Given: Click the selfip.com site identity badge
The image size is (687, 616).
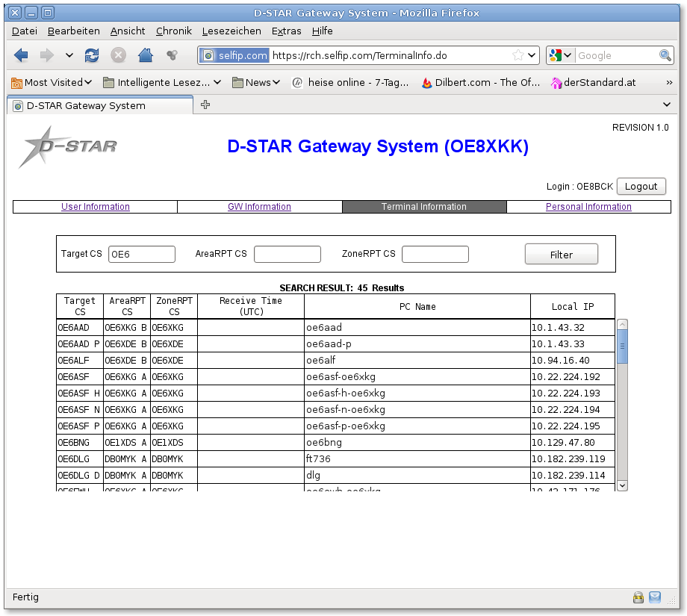Looking at the screenshot, I should tap(234, 56).
